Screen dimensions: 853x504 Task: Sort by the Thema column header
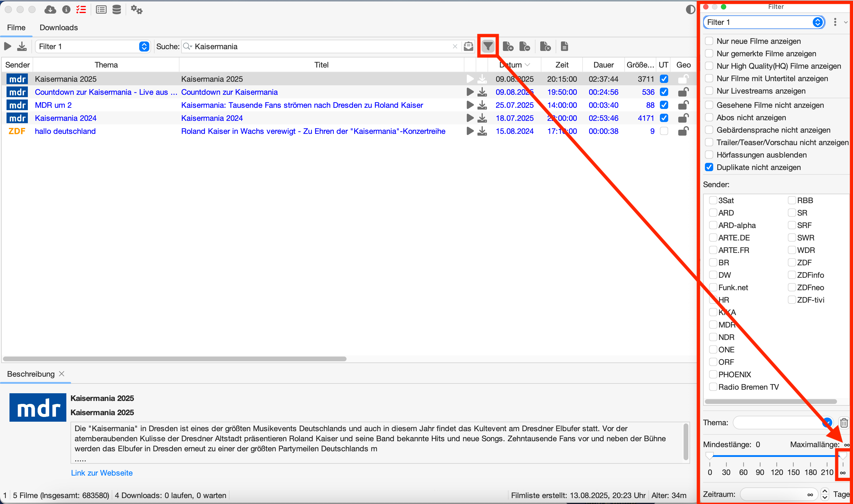106,65
